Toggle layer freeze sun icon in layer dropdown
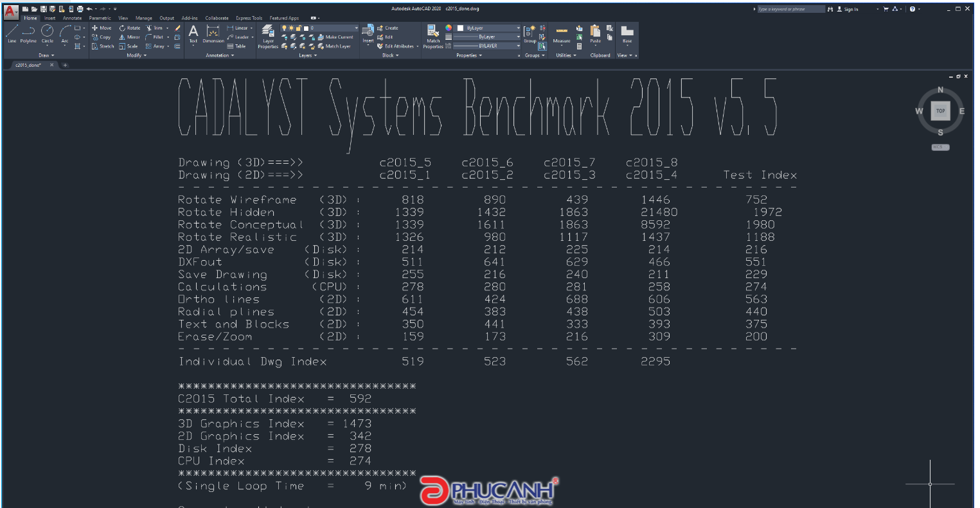Image resolution: width=980 pixels, height=508 pixels. click(292, 28)
